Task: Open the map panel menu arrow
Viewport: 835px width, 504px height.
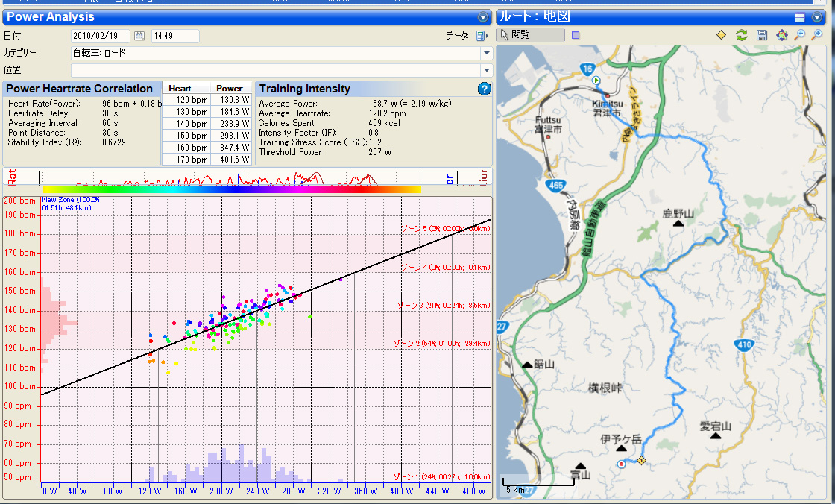Action: click(x=817, y=17)
